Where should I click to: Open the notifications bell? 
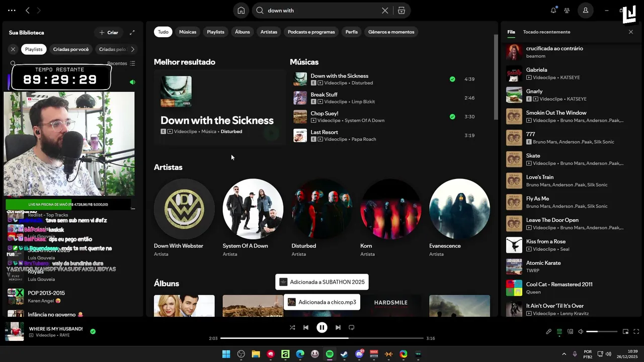pyautogui.click(x=553, y=10)
